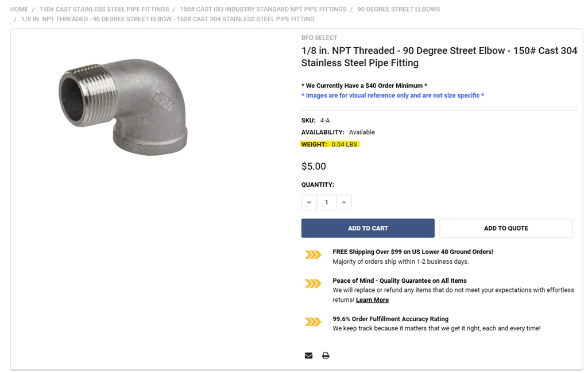588x373 pixels.
Task: Click the street elbow product image
Action: [123, 106]
